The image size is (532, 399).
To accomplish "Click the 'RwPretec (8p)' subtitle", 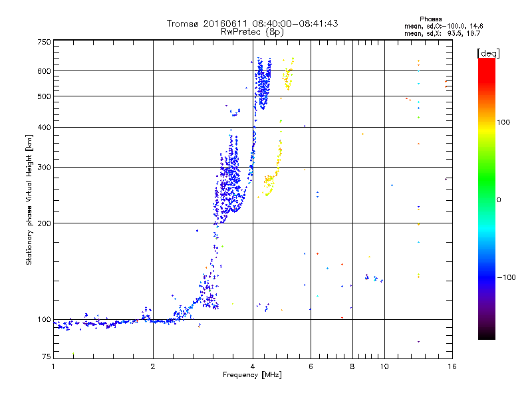I will 252,32.
